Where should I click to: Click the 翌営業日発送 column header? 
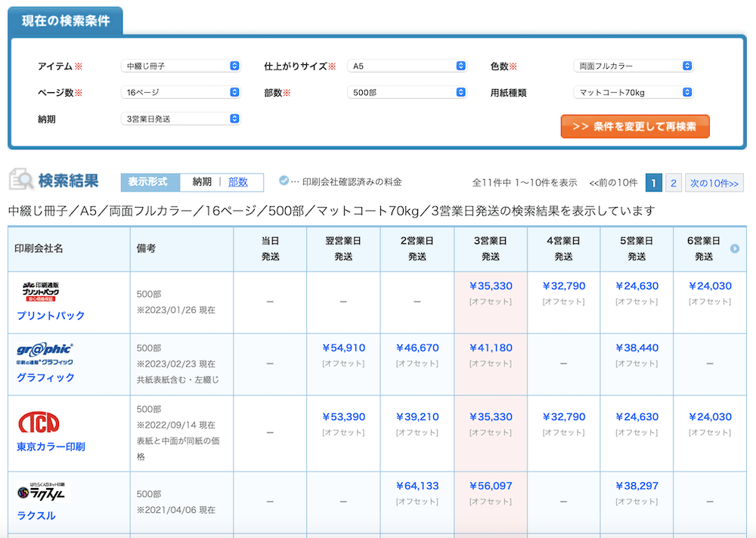pos(343,249)
